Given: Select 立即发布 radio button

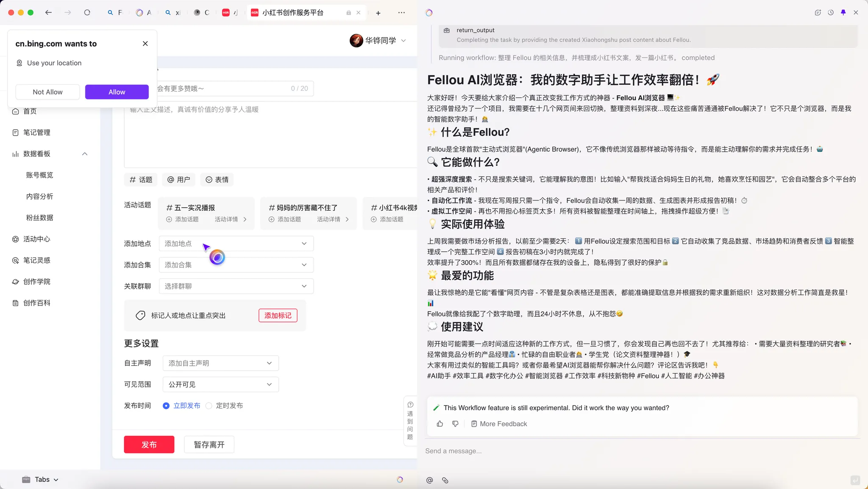Looking at the screenshot, I should click(x=166, y=406).
